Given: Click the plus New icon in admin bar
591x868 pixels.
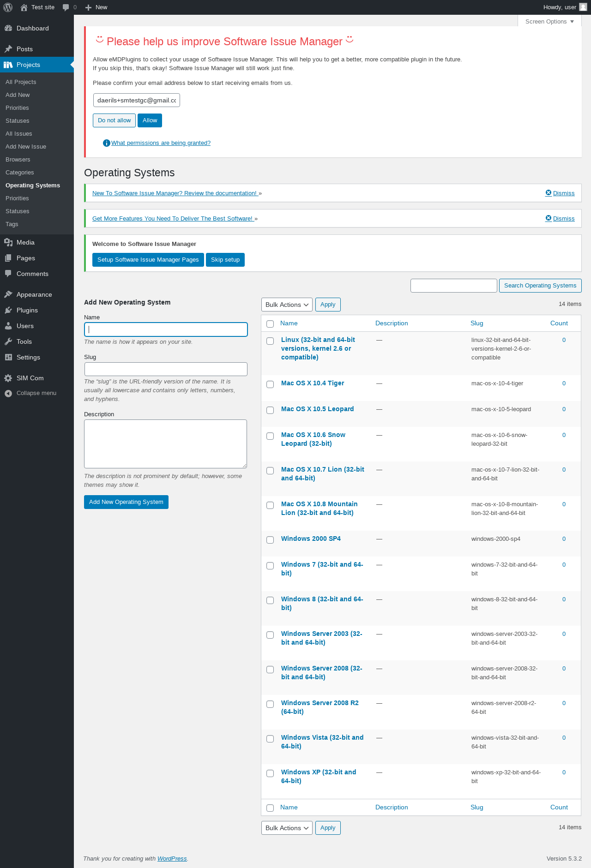Looking at the screenshot, I should coord(89,7).
